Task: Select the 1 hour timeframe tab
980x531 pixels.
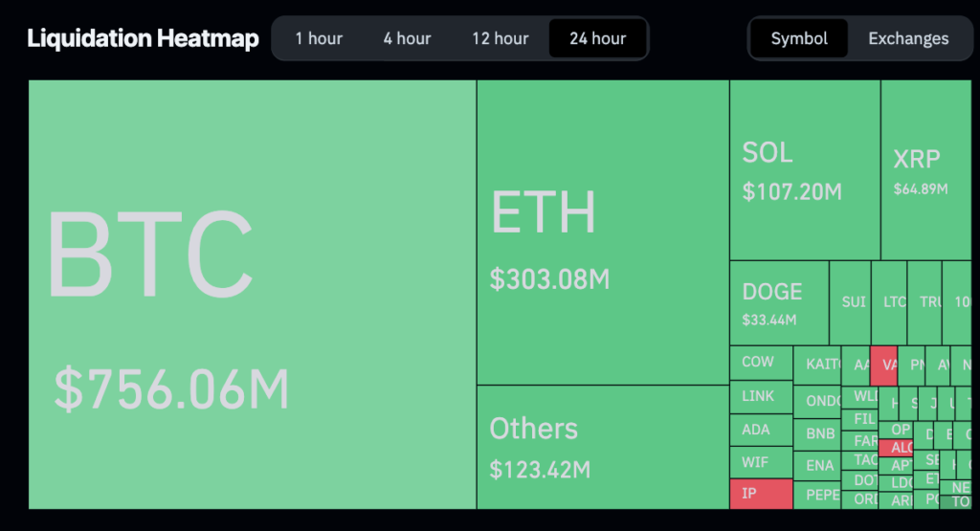Action: (x=319, y=39)
